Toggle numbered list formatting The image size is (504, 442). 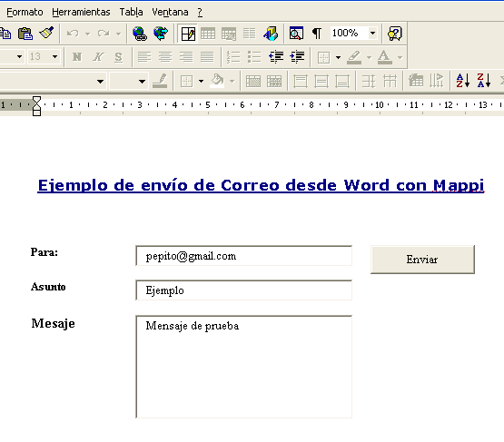233,57
